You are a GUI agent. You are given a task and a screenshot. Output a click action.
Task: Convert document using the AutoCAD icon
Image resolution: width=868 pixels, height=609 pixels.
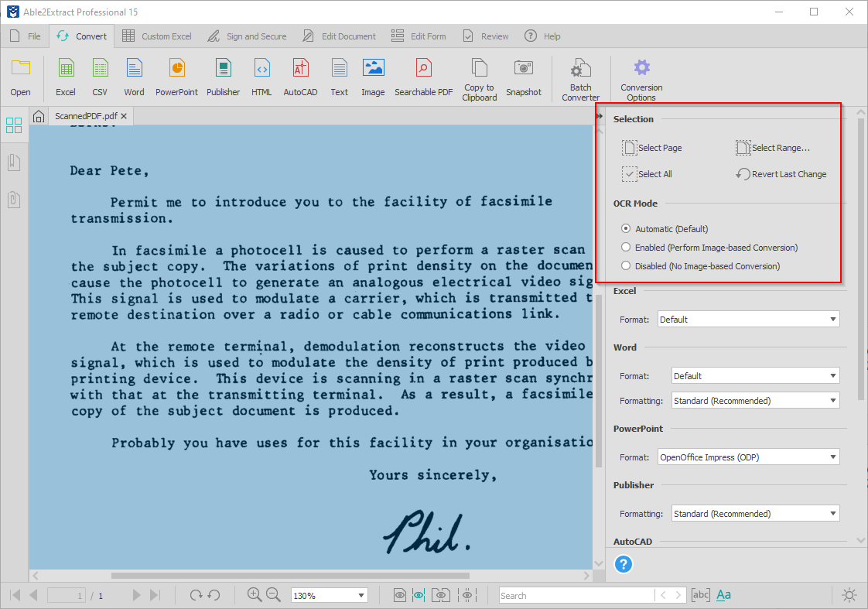(x=300, y=75)
